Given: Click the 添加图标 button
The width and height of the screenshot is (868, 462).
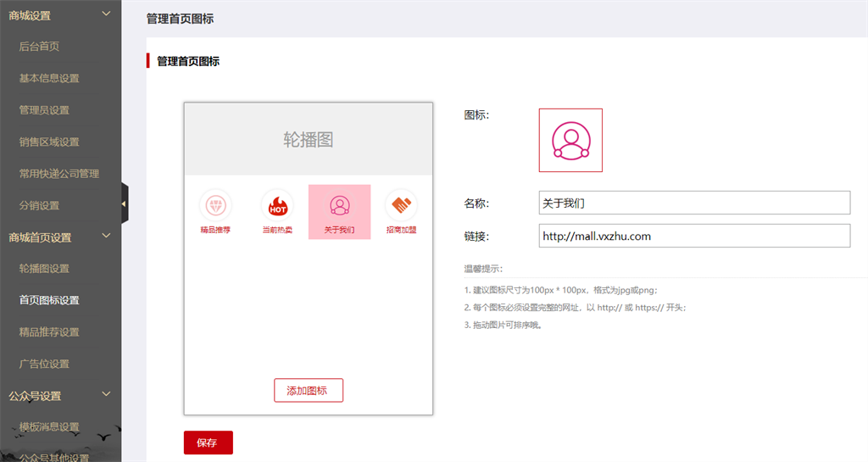Looking at the screenshot, I should coord(309,391).
